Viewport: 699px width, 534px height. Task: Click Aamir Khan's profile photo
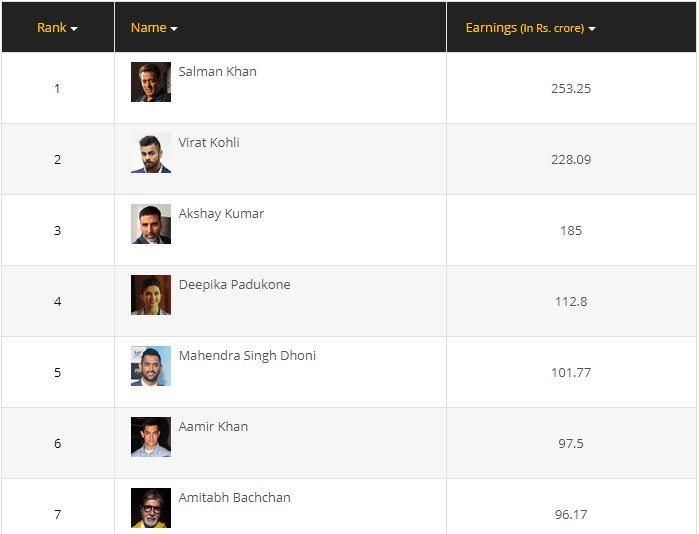(151, 437)
